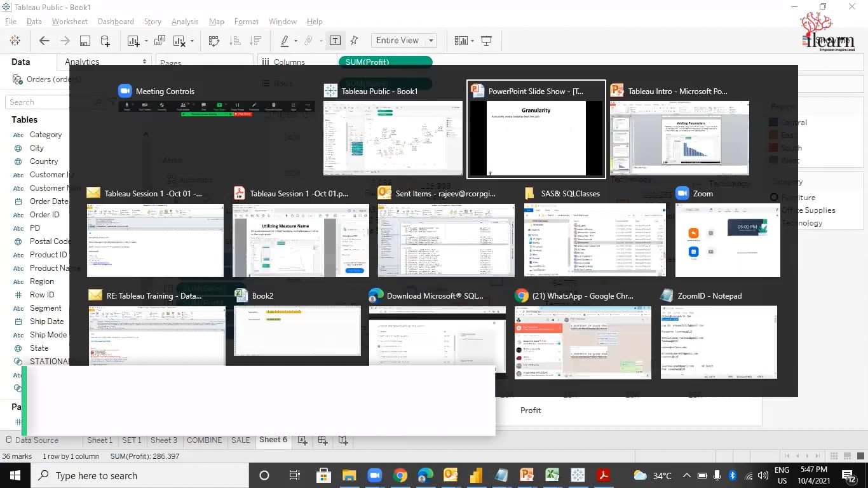Click the New Worksheet tab icon at bottom
Image resolution: width=868 pixels, height=488 pixels.
click(302, 440)
